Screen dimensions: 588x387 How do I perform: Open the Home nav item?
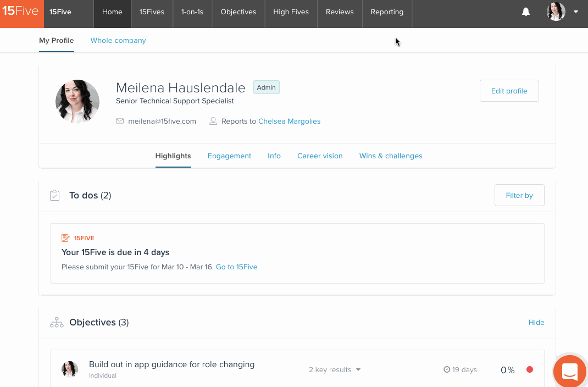click(112, 14)
